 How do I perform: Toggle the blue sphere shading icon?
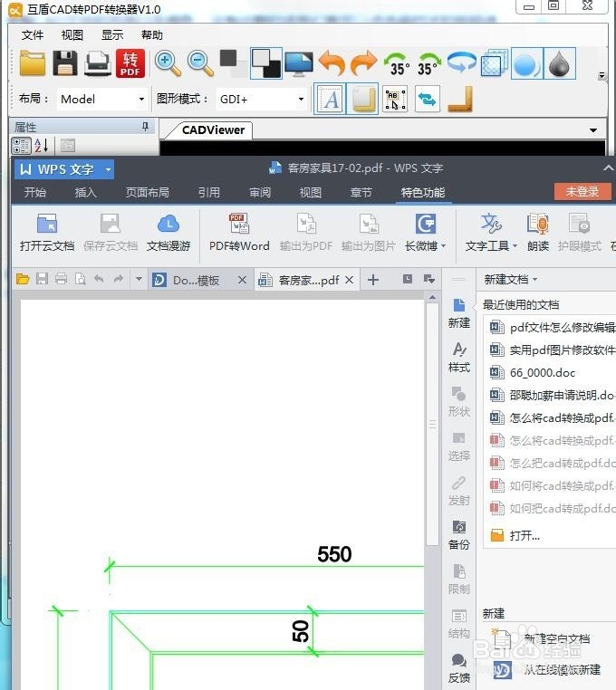(526, 63)
